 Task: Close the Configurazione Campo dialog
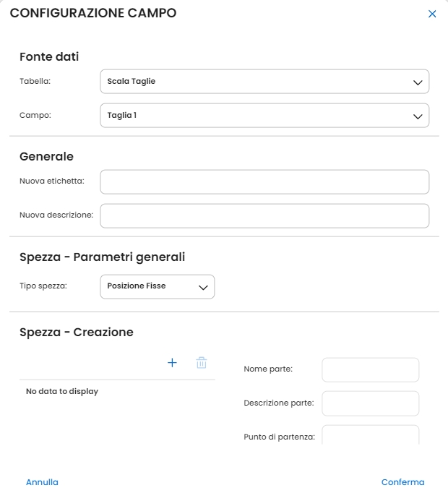(x=432, y=14)
